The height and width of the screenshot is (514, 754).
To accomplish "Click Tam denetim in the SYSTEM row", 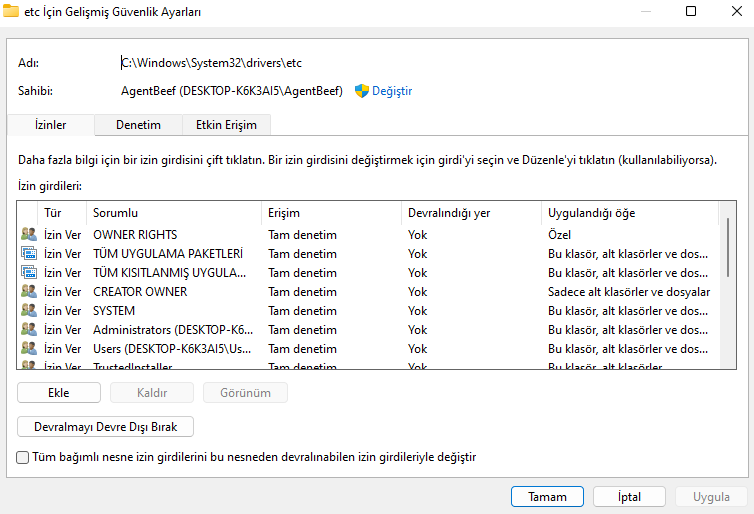I will coord(302,311).
